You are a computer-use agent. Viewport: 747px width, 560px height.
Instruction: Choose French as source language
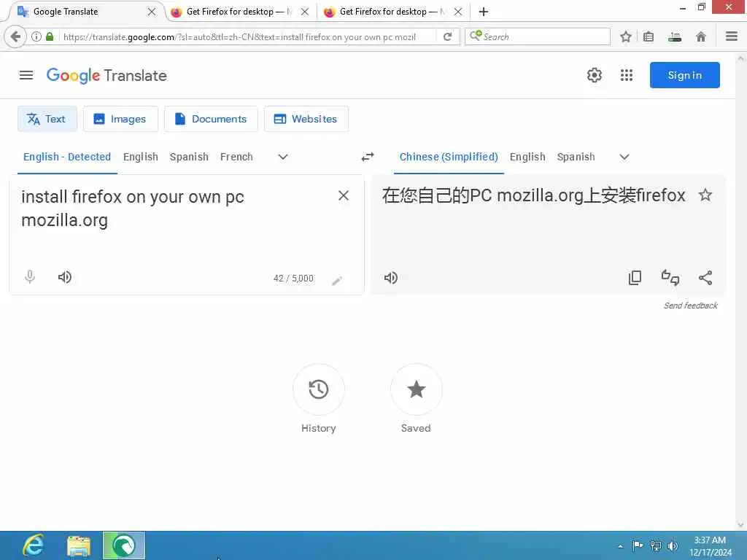[x=236, y=157]
